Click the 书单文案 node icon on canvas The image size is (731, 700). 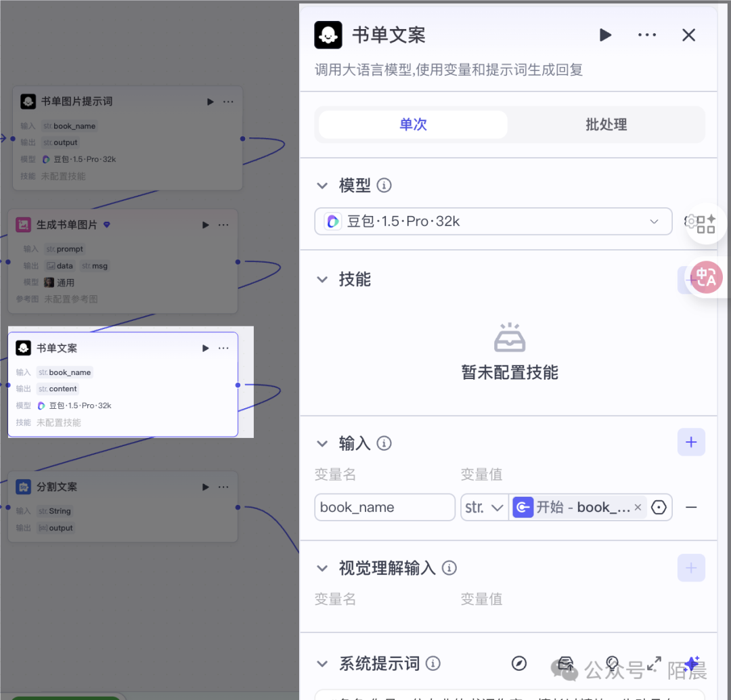[x=23, y=348]
